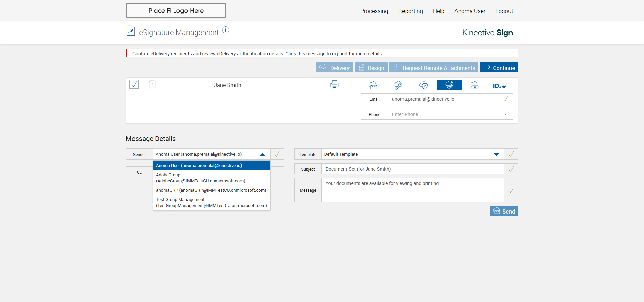This screenshot has height=302, width=644.
Task: Pick Test Group Management sender option
Action: click(x=211, y=203)
